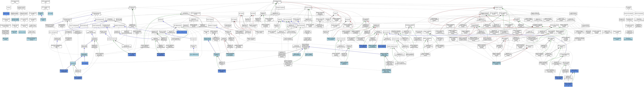Click the 'biological regulation' node
644x87 pixels.
tap(280, 8)
